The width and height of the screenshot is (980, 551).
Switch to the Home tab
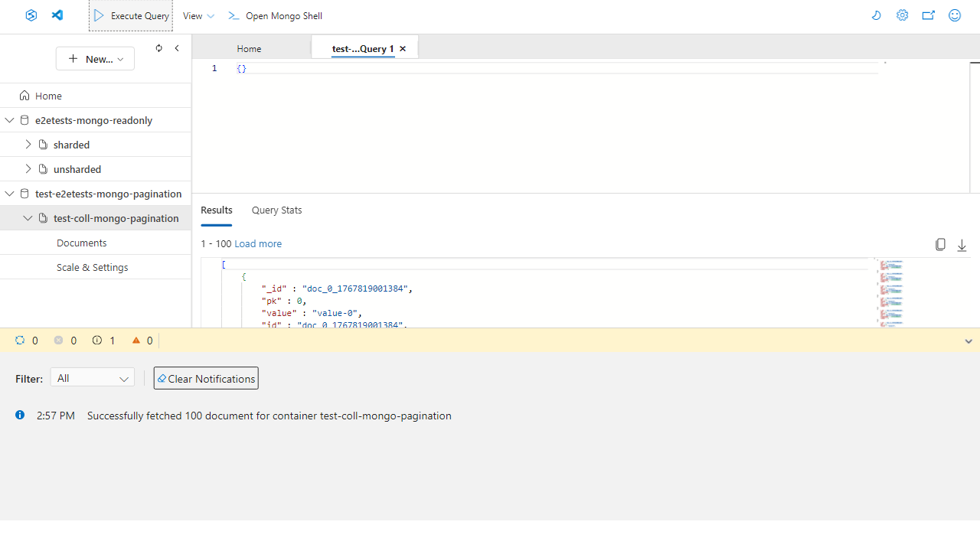point(249,49)
